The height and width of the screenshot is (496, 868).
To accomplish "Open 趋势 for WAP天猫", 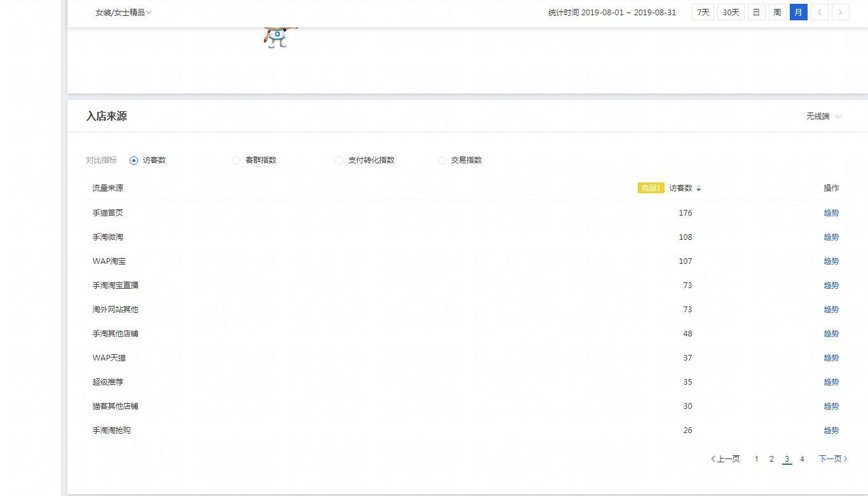I will coord(831,358).
